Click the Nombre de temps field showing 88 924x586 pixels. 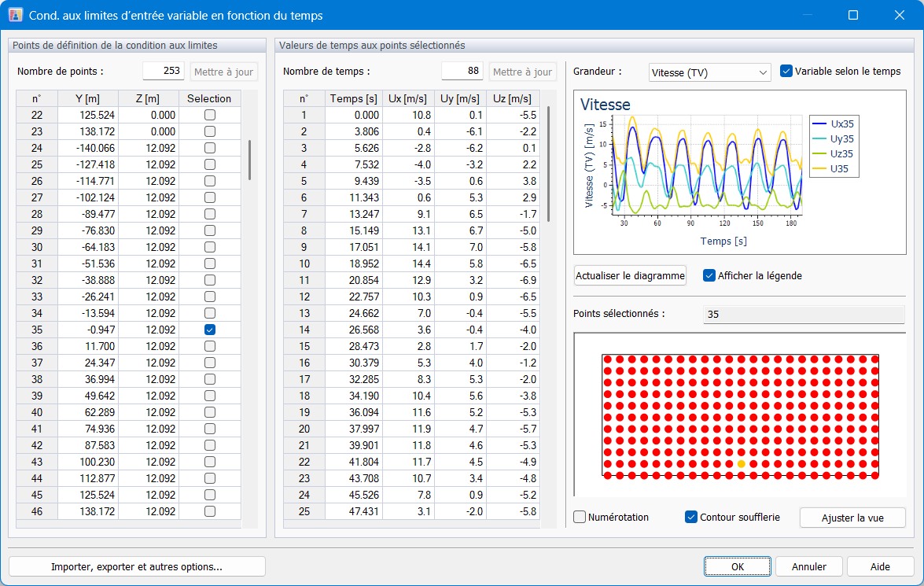point(462,71)
